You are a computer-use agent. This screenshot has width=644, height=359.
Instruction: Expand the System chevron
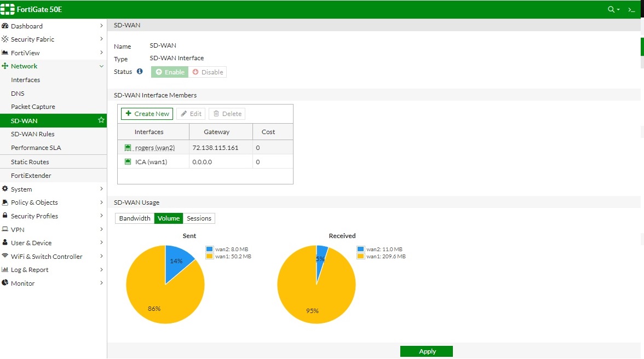[x=101, y=189]
